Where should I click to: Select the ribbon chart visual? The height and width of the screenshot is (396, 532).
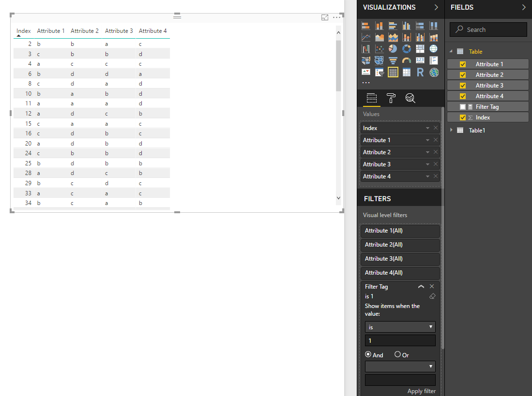click(434, 37)
